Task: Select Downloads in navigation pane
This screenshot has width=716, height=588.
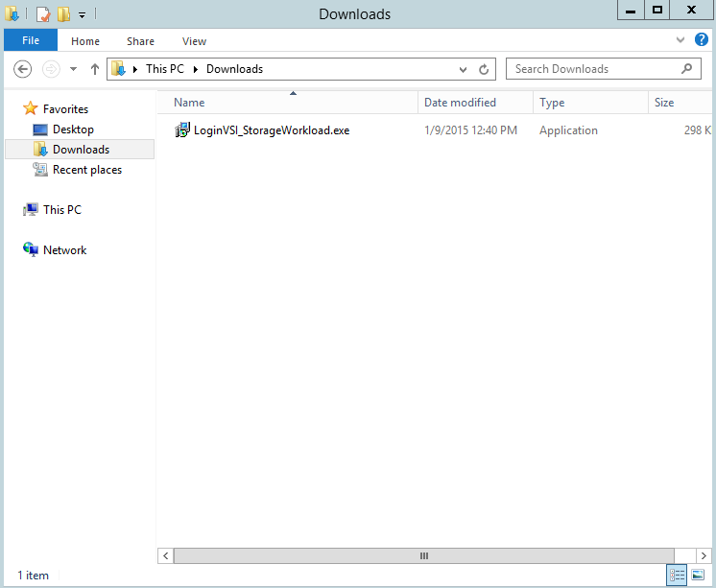Action: click(x=80, y=150)
